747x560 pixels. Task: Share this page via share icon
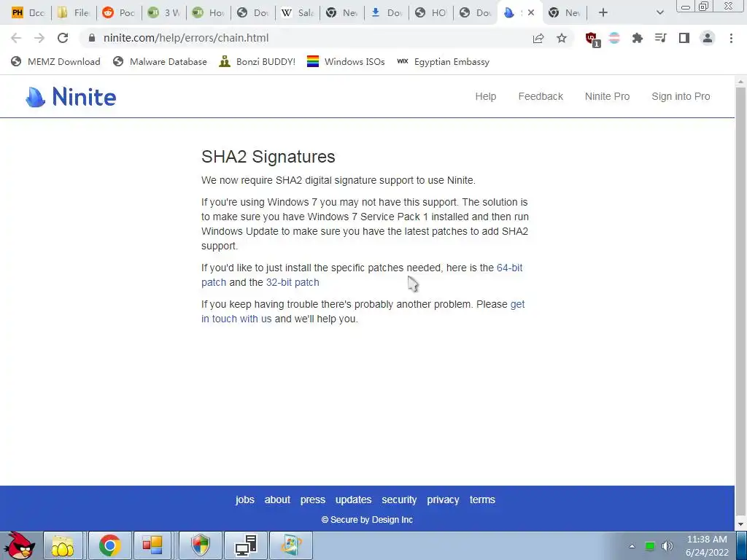coord(538,38)
